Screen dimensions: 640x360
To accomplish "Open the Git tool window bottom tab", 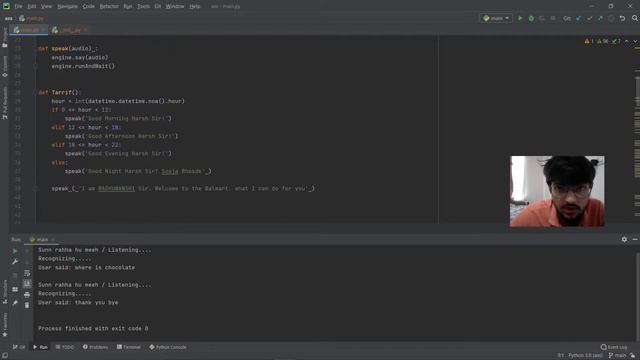I will (19, 347).
